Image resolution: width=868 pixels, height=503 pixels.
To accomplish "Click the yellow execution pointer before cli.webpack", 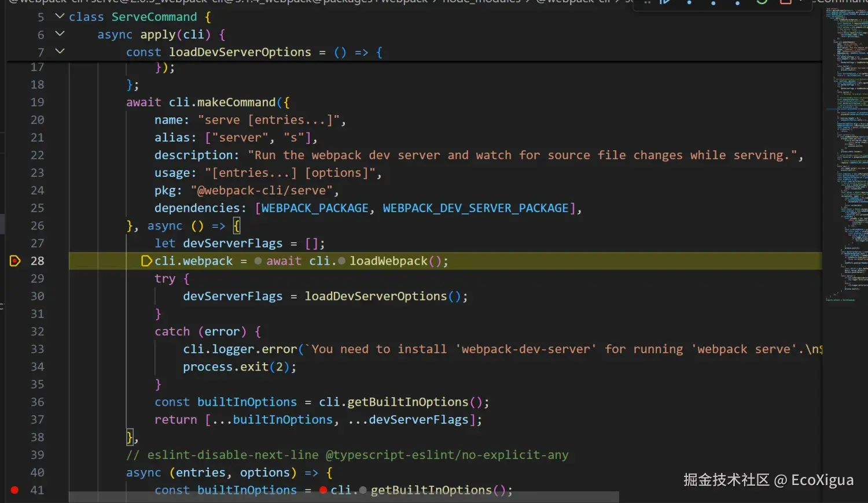I will 147,261.
